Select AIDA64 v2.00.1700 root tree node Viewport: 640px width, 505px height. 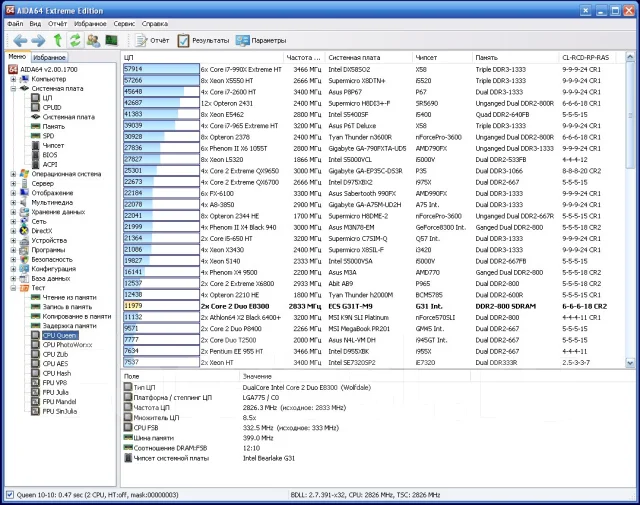pos(43,69)
